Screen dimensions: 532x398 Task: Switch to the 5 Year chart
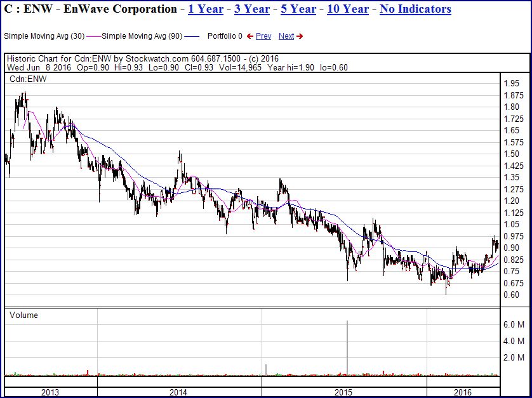(x=298, y=9)
